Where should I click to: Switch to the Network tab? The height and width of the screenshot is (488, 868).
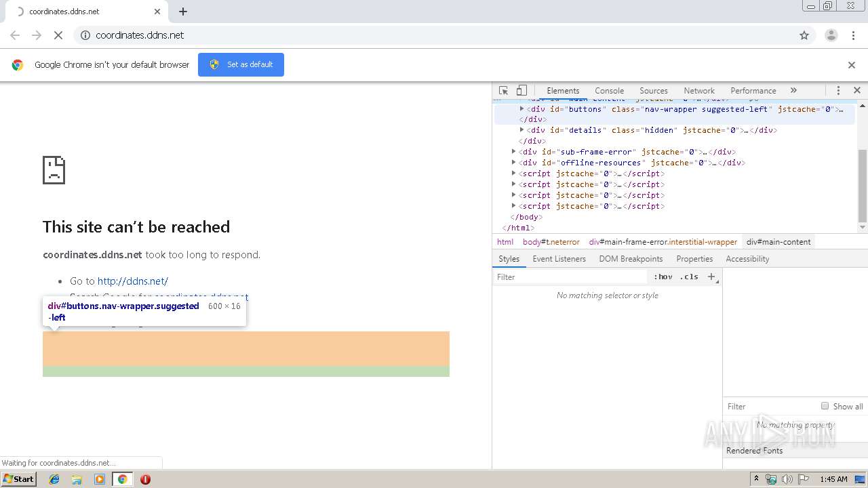click(x=699, y=91)
